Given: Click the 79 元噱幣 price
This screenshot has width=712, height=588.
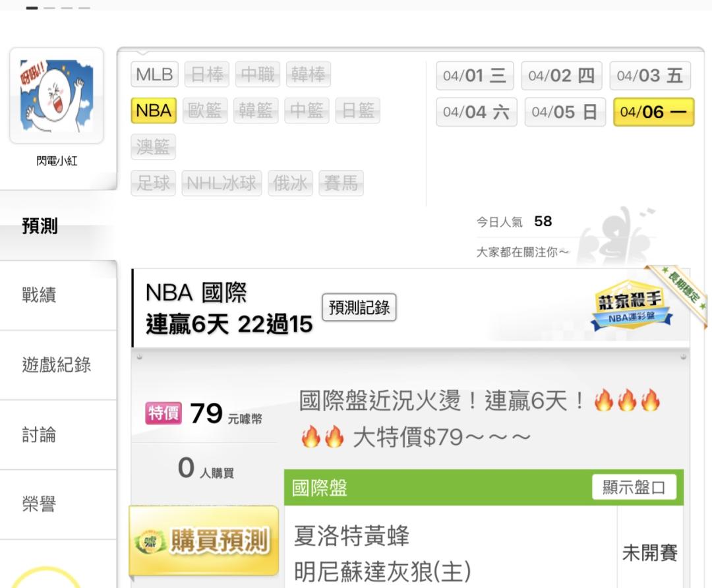Looking at the screenshot, I should 225,413.
